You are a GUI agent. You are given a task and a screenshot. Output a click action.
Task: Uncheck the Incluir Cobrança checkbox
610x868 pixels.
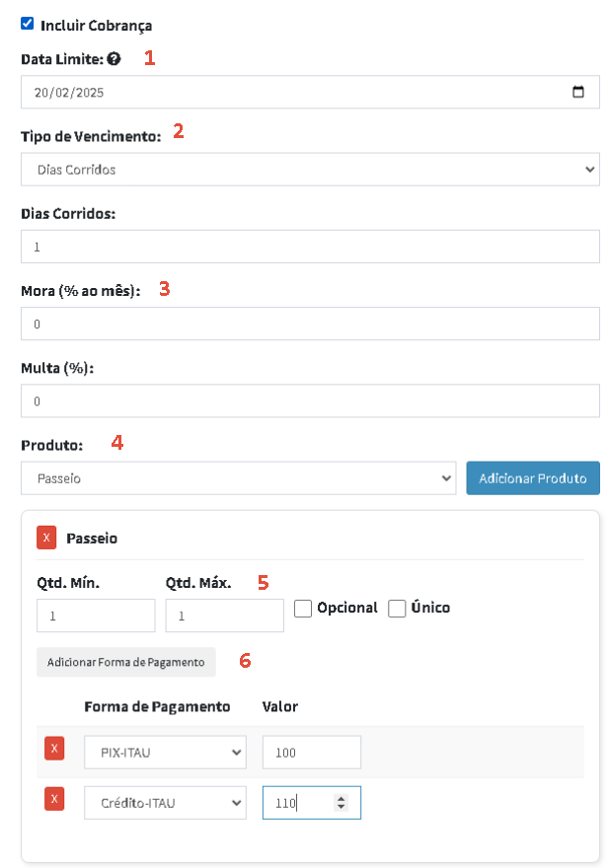28,24
